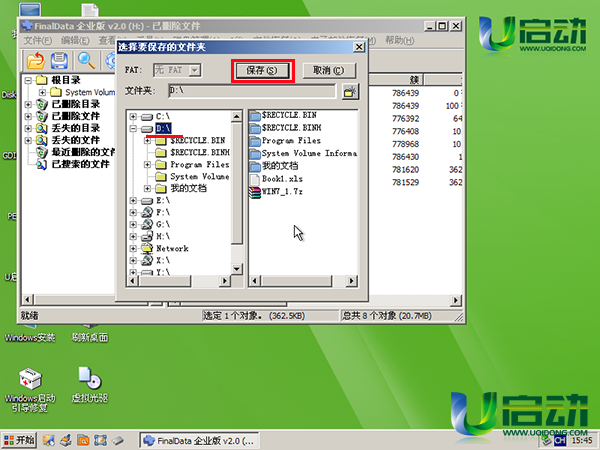Image resolution: width=600 pixels, height=450 pixels.
Task: Click cluster value 781529 in main list
Action: [406, 183]
